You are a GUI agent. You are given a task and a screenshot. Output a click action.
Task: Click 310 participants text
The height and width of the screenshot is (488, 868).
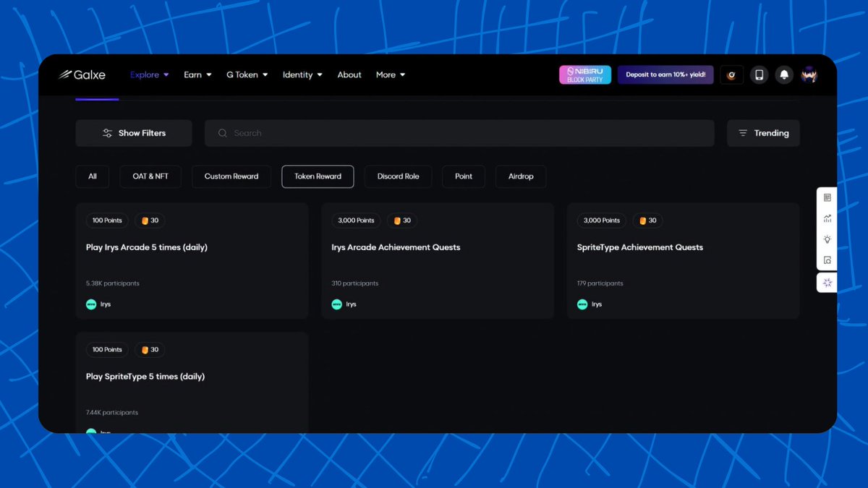point(355,283)
